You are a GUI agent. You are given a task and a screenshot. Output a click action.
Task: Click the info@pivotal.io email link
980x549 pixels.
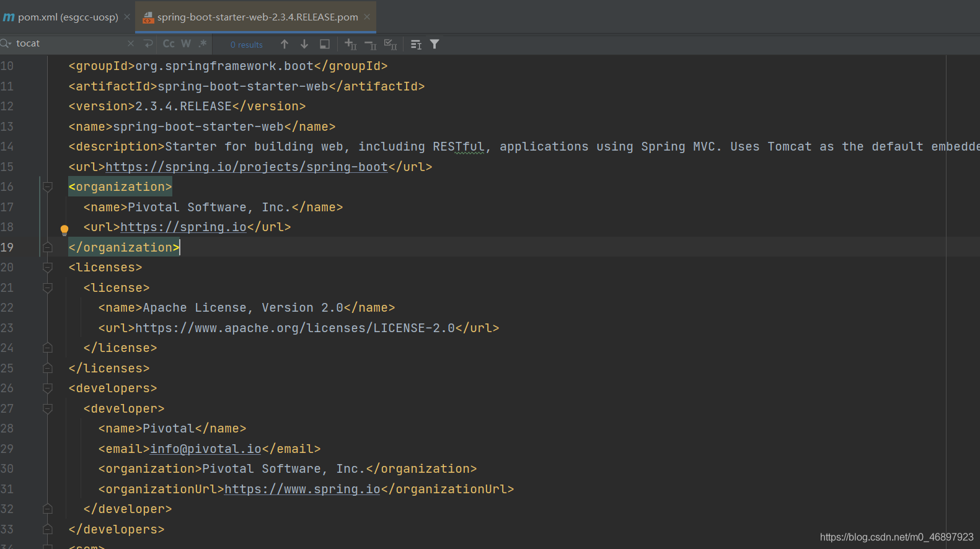[x=205, y=449]
